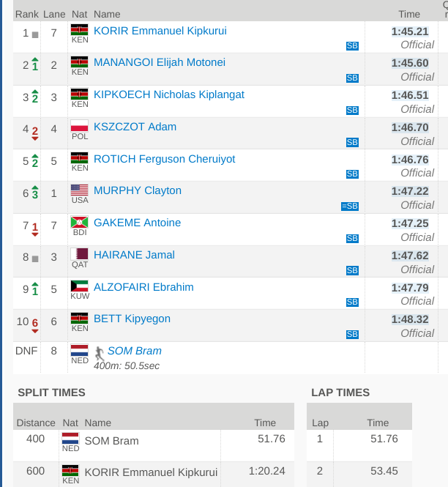The image size is (448, 487).
Task: Click the red down arrow next to rank 10
Action: point(35,332)
